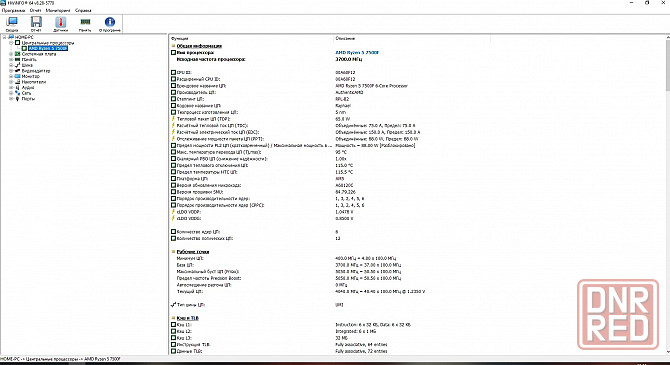Click the chip icon beside CPU ID row
Screen dimensions: 670x365
click(x=173, y=73)
